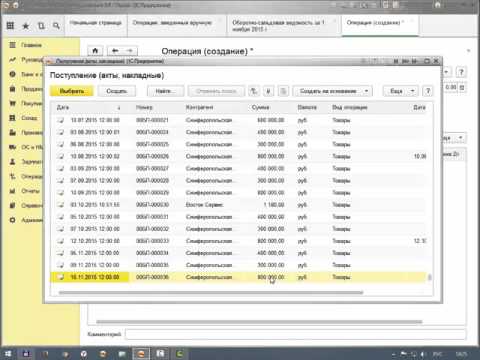Click the Создать button

[117, 91]
